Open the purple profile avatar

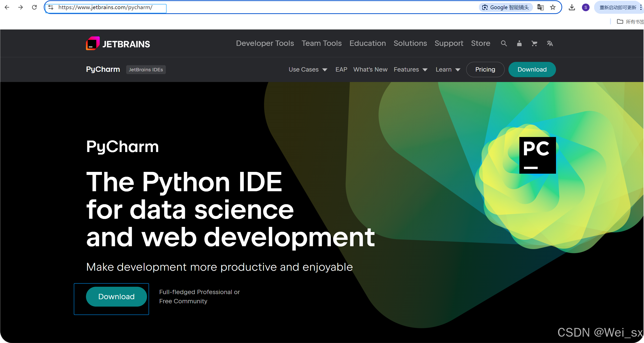(586, 7)
